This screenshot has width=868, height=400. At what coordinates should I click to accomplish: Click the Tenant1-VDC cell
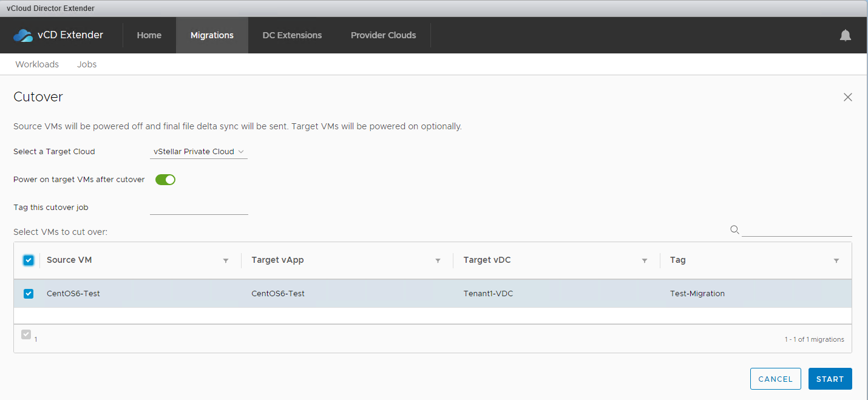click(x=488, y=294)
